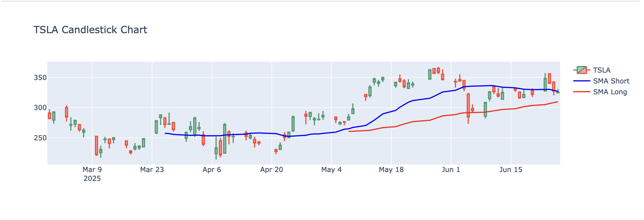This screenshot has width=644, height=220.
Task: Click the Jun 15 x-axis label
Action: coord(511,170)
